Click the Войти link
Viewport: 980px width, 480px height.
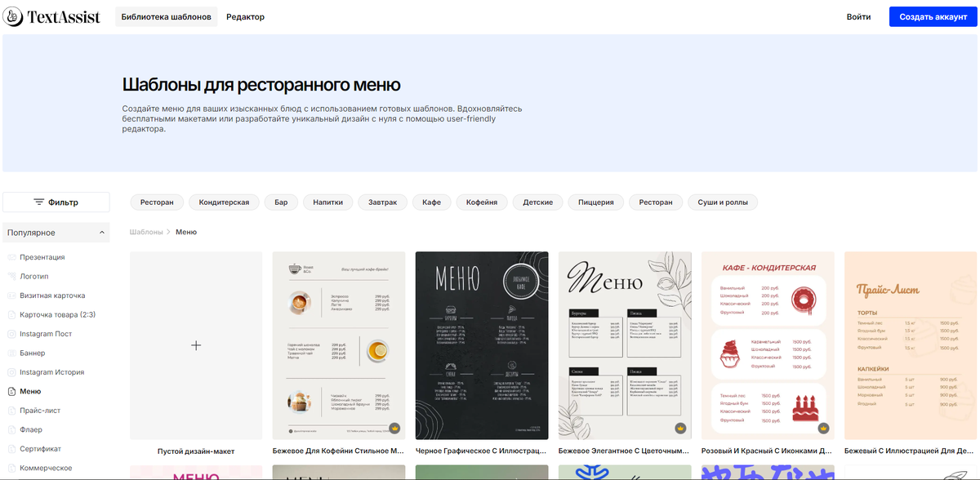point(858,16)
